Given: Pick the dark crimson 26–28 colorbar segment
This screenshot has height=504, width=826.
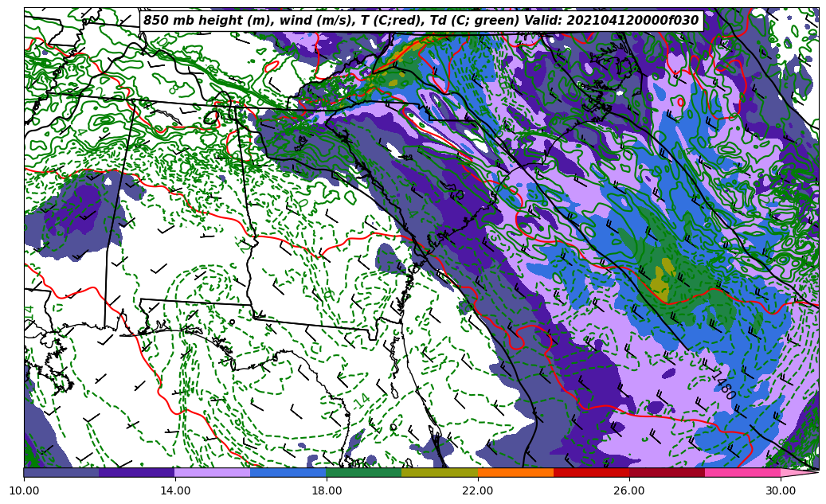Looking at the screenshot, I should (x=667, y=472).
